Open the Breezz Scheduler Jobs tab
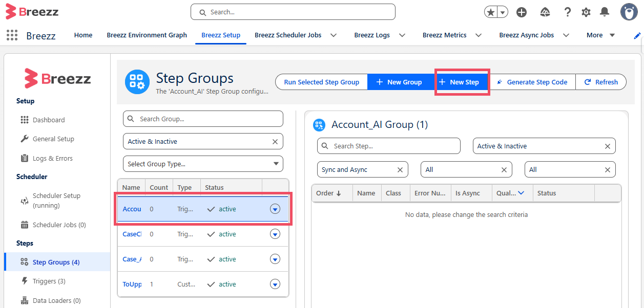Screen dimensions: 644x308 pyautogui.click(x=288, y=35)
